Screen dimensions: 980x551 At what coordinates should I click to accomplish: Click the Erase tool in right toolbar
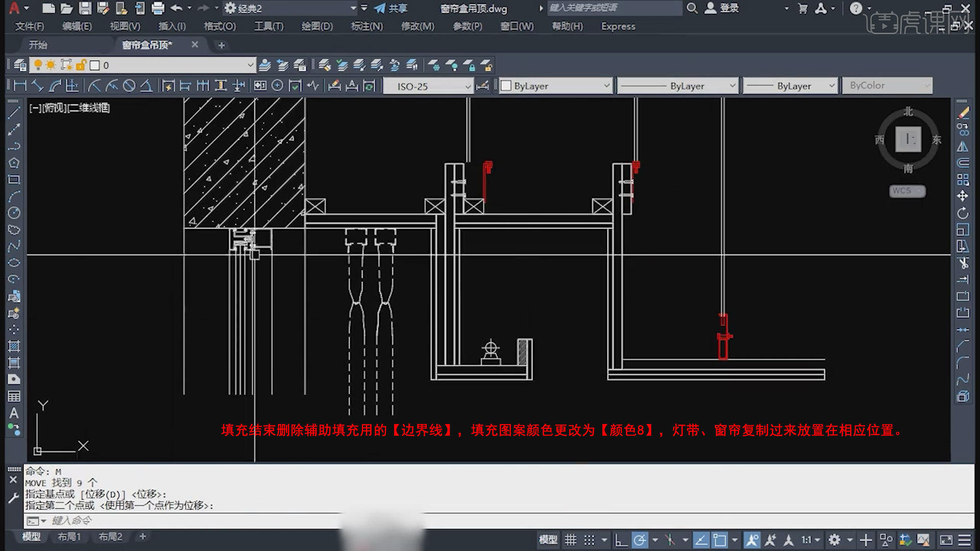pyautogui.click(x=963, y=113)
